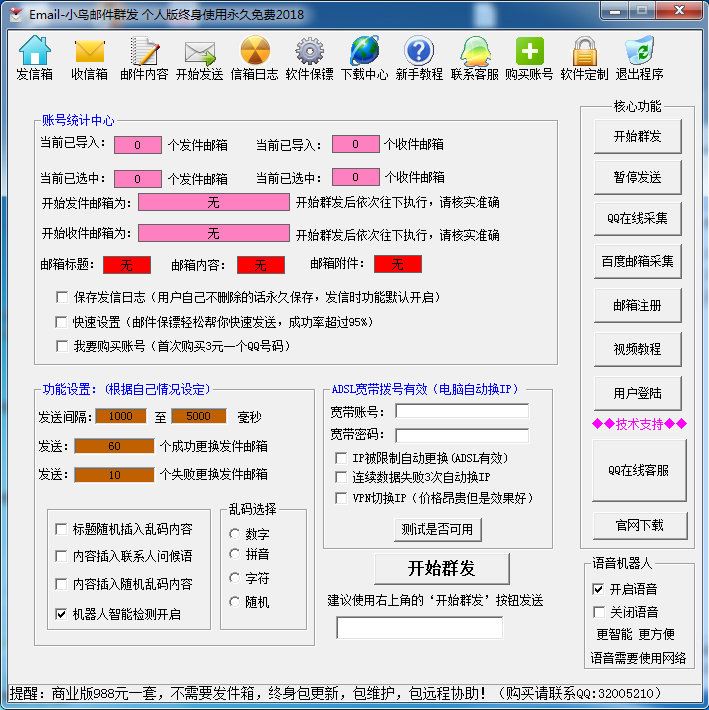709x710 pixels.
Task: Click the QQ在线采集 button
Action: pos(637,219)
